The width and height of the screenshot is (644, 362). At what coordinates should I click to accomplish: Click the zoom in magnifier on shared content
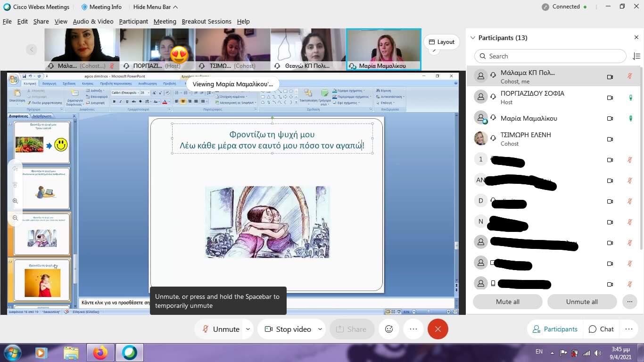15,201
